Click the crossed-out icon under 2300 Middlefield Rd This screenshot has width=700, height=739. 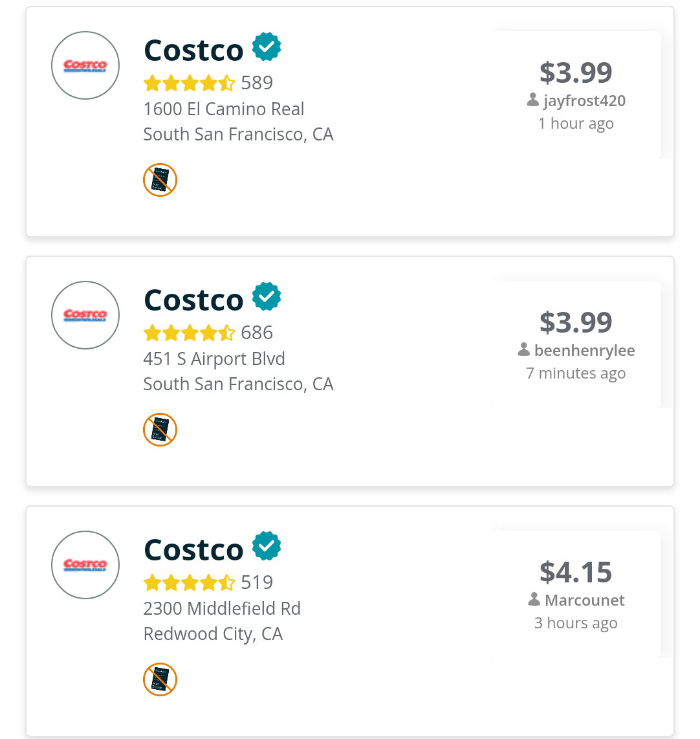[x=160, y=679]
